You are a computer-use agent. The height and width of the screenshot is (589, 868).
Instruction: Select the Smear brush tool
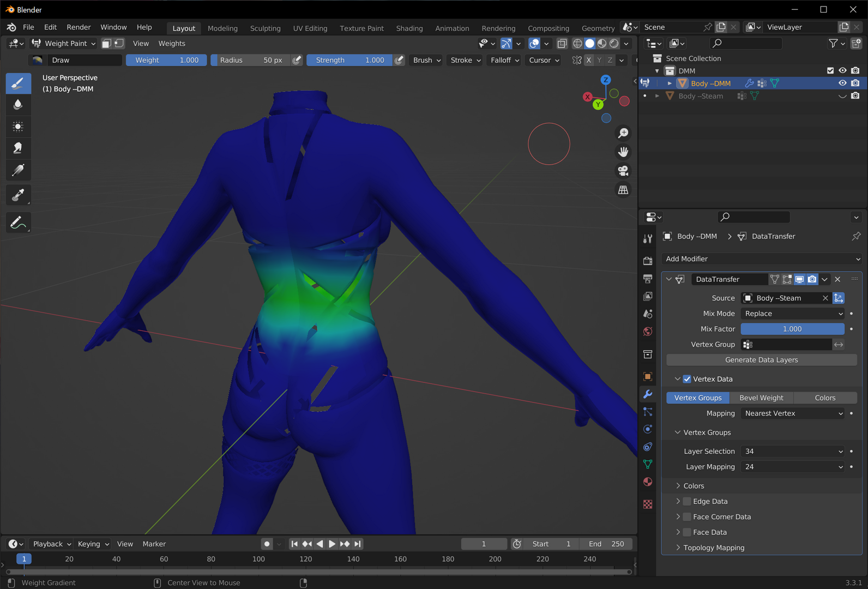[x=18, y=148]
